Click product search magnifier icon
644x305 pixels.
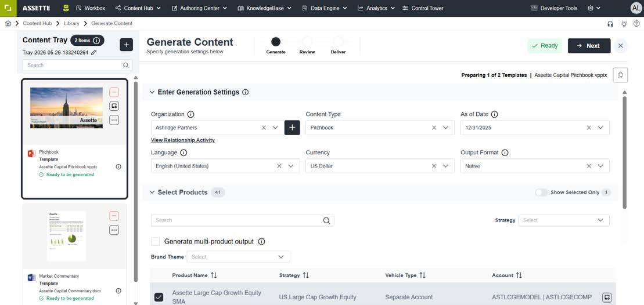pyautogui.click(x=326, y=220)
